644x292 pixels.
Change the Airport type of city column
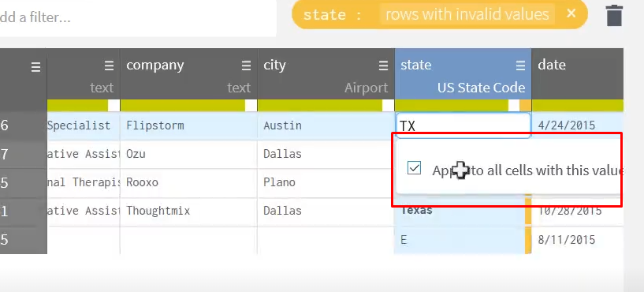coord(366,88)
